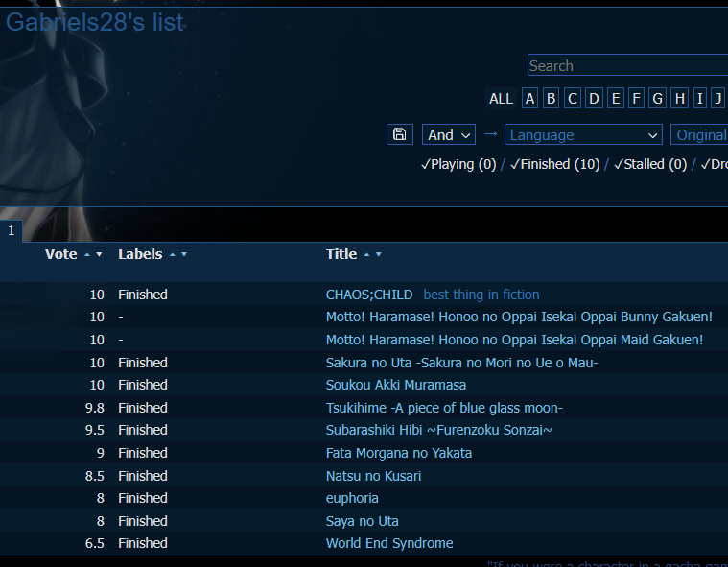Filter titles by letter E
728x567 pixels.
coord(616,99)
